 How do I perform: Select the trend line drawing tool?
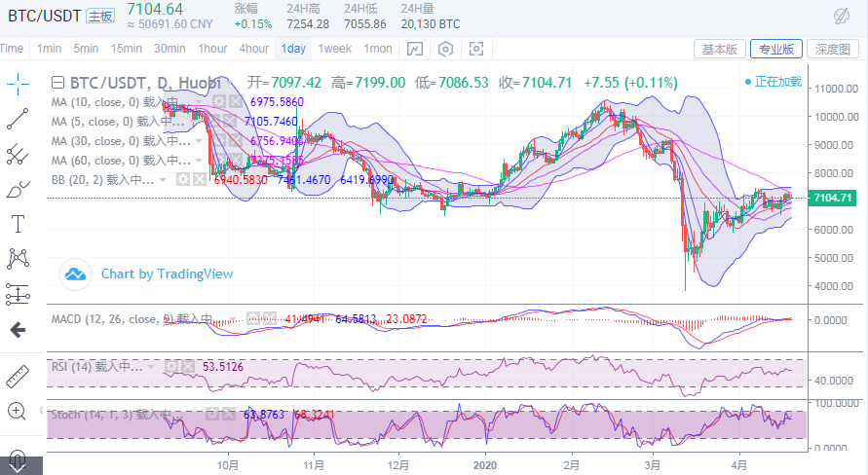[x=18, y=119]
